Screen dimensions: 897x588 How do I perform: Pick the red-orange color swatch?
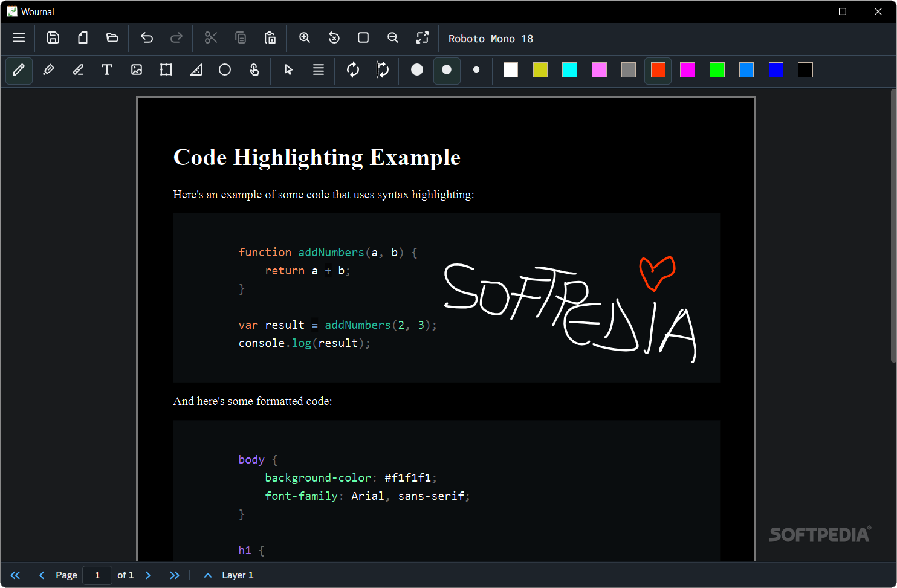658,70
